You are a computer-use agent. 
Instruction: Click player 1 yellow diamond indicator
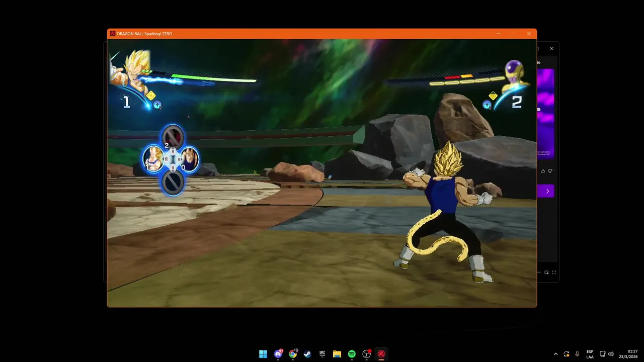151,95
